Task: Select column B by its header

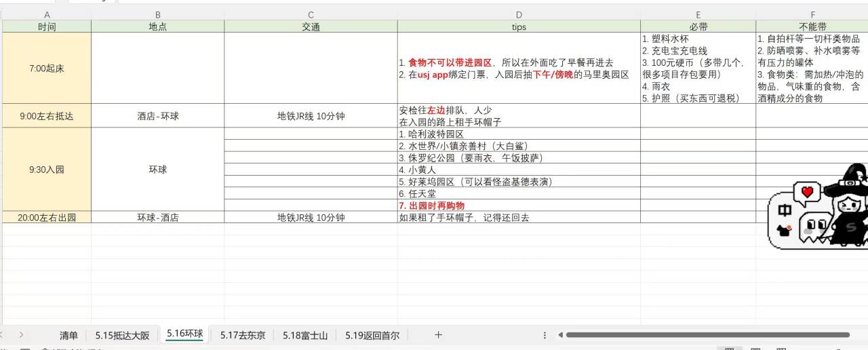Action: point(157,15)
